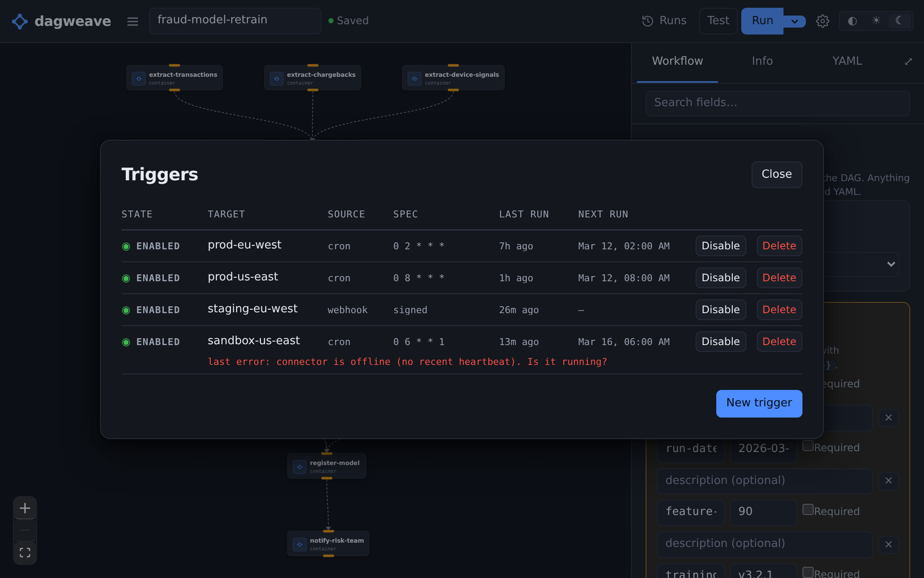Click the prod-us-east enabled status icon
Image resolution: width=924 pixels, height=578 pixels.
(126, 278)
